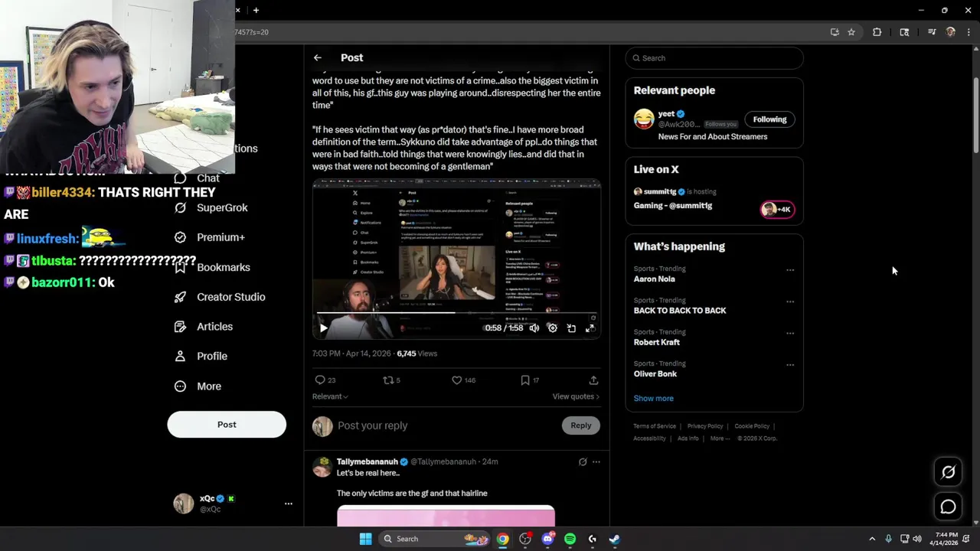Open the Grok floating button
Viewport: 980px width, 551px height.
tap(948, 472)
